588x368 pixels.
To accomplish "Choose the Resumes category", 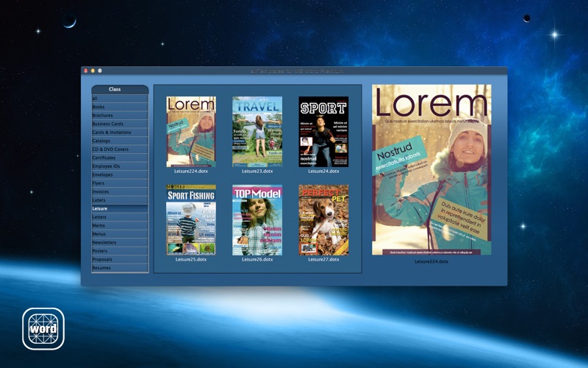I will (x=120, y=268).
